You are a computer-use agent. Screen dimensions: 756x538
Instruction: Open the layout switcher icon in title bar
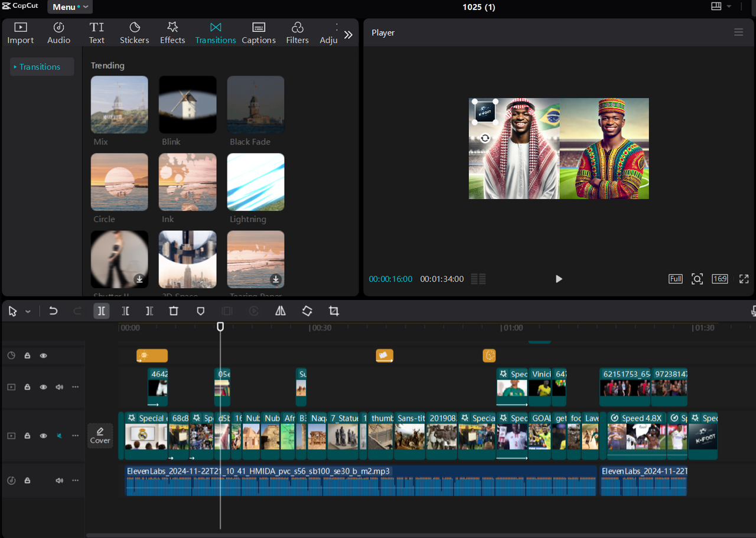[x=716, y=6]
